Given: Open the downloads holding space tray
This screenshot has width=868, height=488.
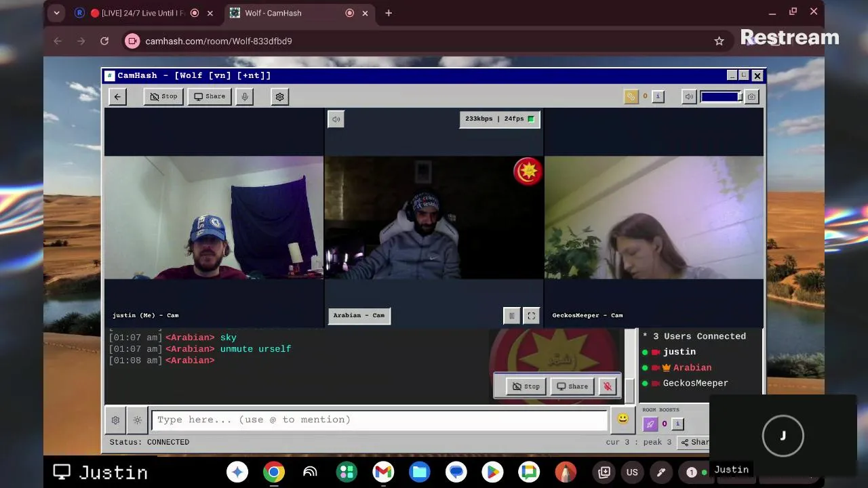Looking at the screenshot, I should point(604,472).
